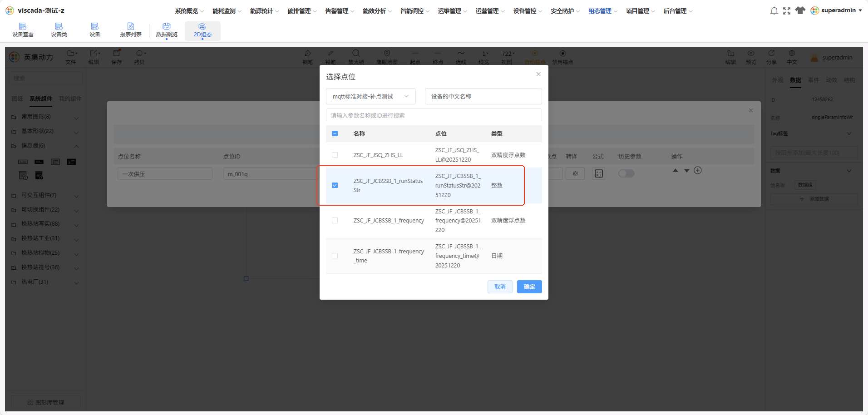Check the ZSC_JF_JCBSSB_1_frequency_time row checkbox
868x415 pixels.
tap(335, 256)
